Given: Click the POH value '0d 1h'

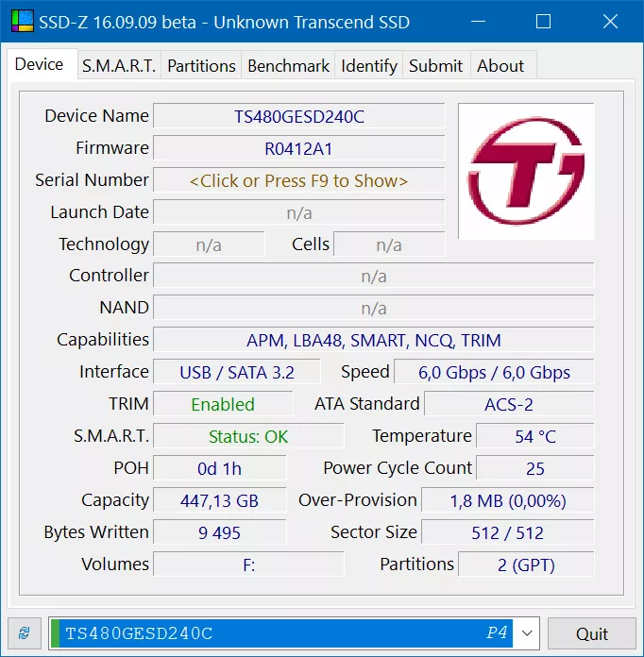Looking at the screenshot, I should click(x=220, y=468).
